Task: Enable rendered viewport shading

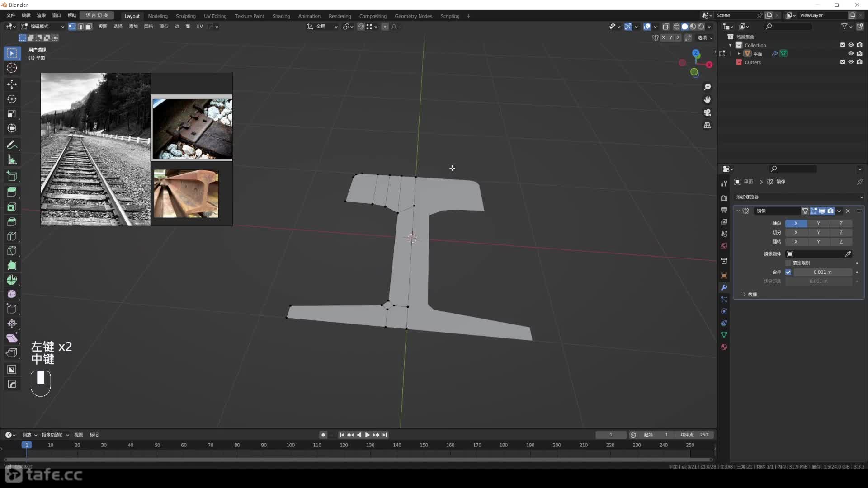Action: coord(701,27)
